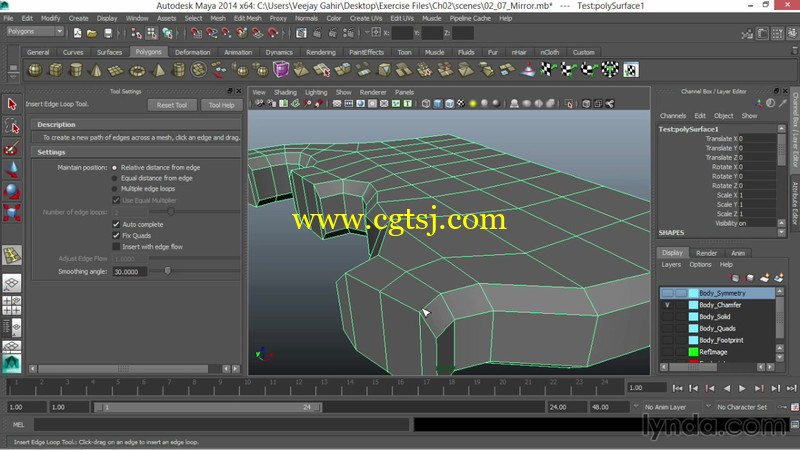Toggle viewport smooth shade icon

point(437,104)
